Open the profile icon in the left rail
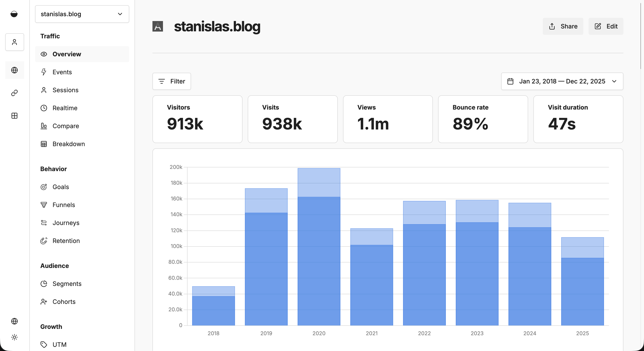The width and height of the screenshot is (644, 351). [14, 42]
